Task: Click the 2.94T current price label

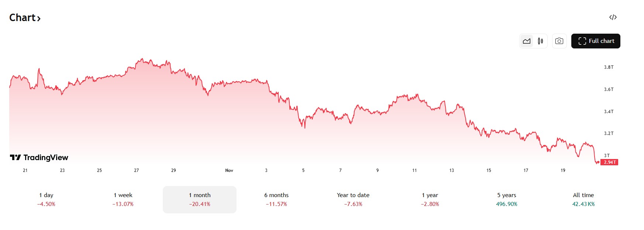Action: 609,162
